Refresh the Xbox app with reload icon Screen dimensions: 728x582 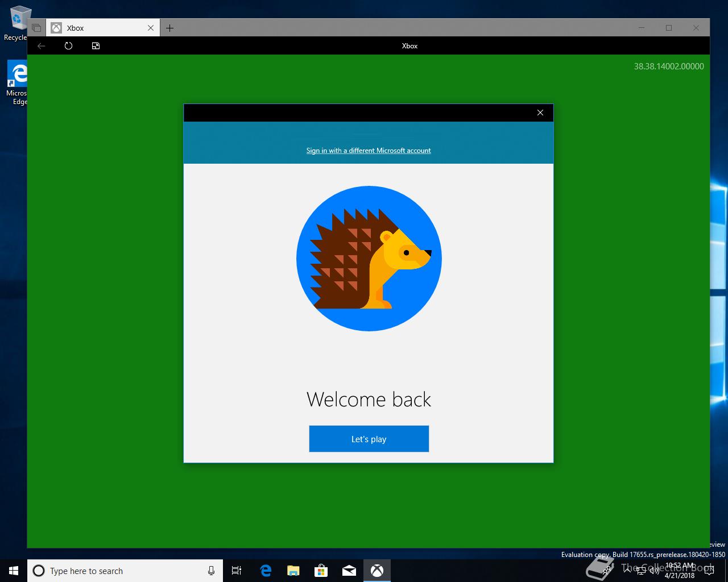pyautogui.click(x=68, y=46)
